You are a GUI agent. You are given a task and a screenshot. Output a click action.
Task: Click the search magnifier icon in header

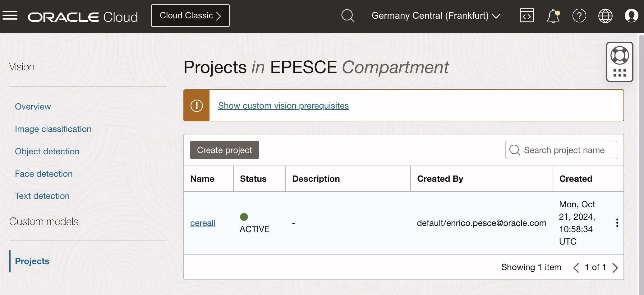tap(347, 16)
